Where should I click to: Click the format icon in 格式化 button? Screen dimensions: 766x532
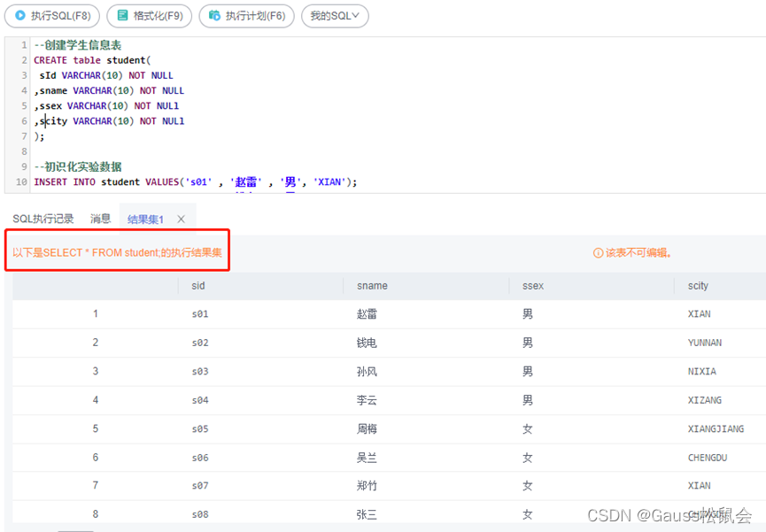pyautogui.click(x=122, y=16)
